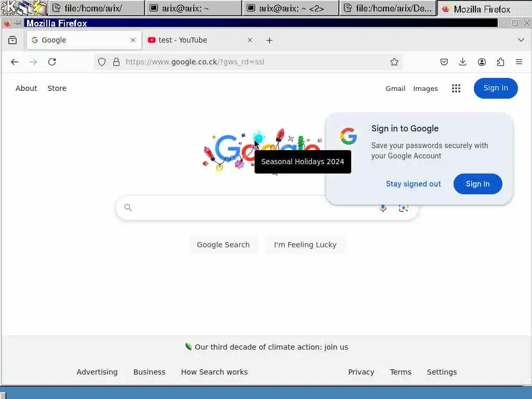Click I'm Feeling Lucky
Image resolution: width=532 pixels, height=399 pixels.
click(305, 245)
